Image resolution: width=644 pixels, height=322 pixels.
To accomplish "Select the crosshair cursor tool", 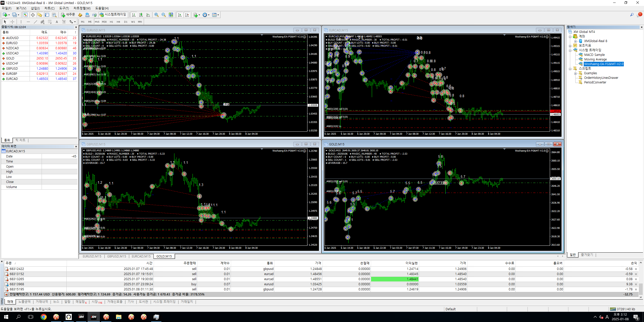I will pos(12,22).
